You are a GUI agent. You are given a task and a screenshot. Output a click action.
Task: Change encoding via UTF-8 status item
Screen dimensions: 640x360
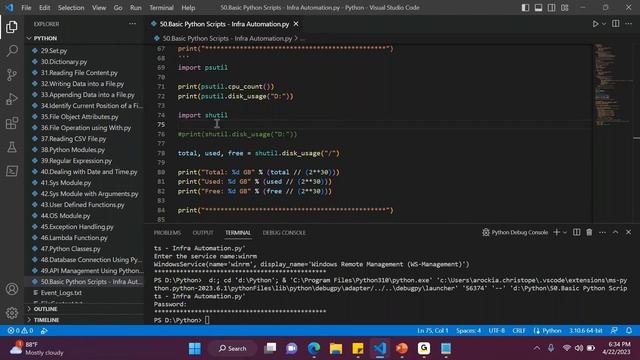click(497, 331)
